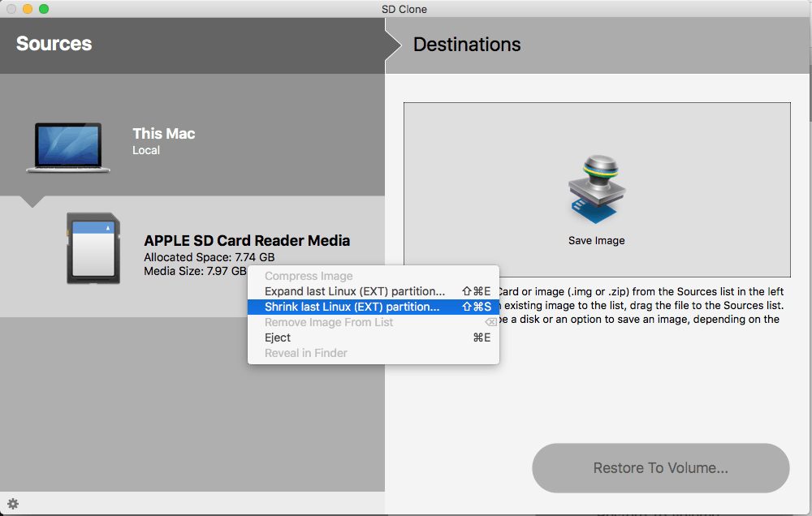Click the Save Image stamp icon
The height and width of the screenshot is (516, 812).
(x=597, y=189)
